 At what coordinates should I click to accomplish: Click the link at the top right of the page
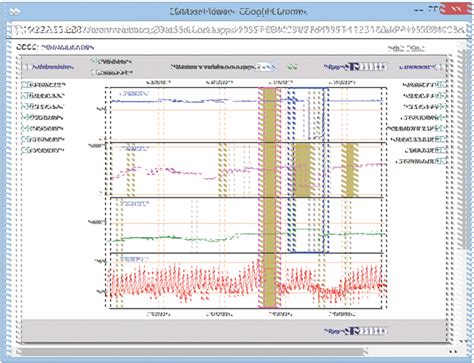click(x=406, y=49)
